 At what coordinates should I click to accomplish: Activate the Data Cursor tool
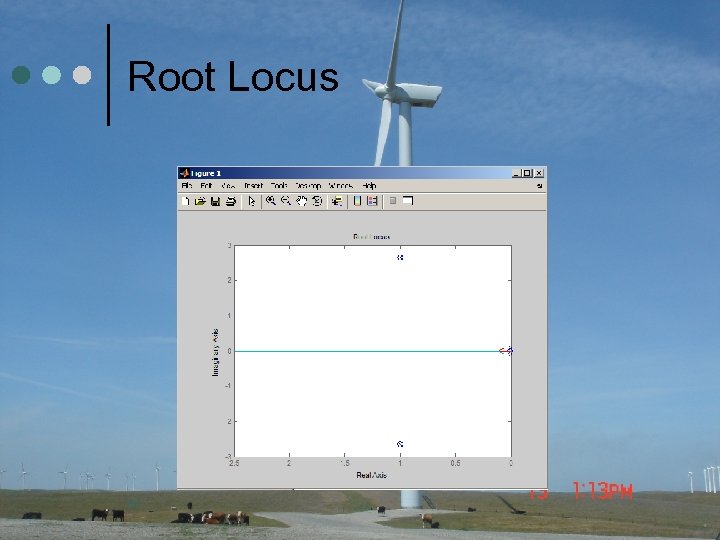pos(338,201)
